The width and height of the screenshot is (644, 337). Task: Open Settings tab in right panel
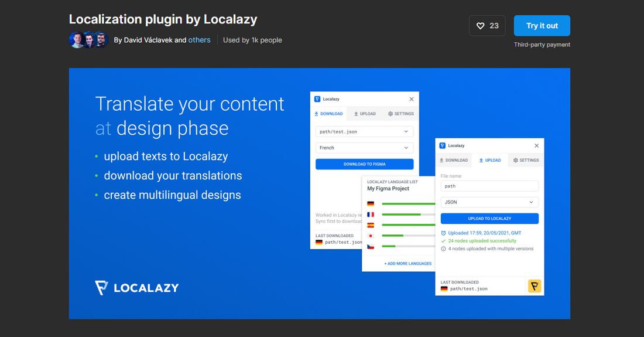coord(526,160)
